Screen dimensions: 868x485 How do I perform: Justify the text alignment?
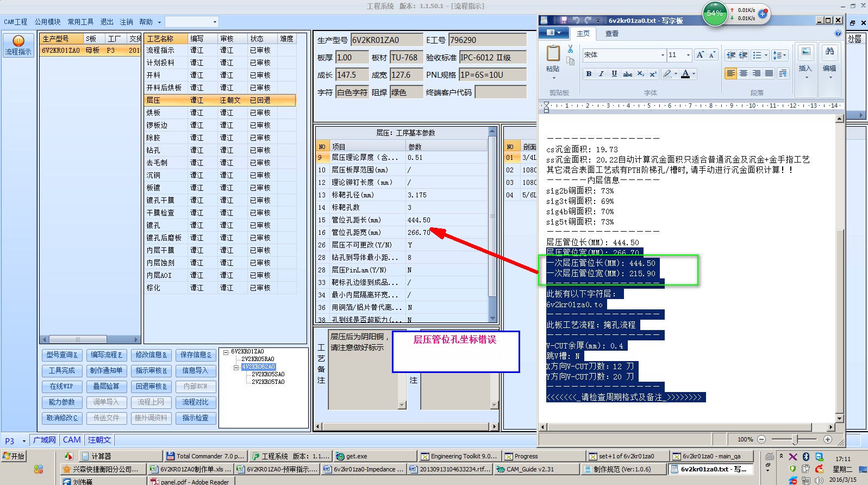[769, 73]
